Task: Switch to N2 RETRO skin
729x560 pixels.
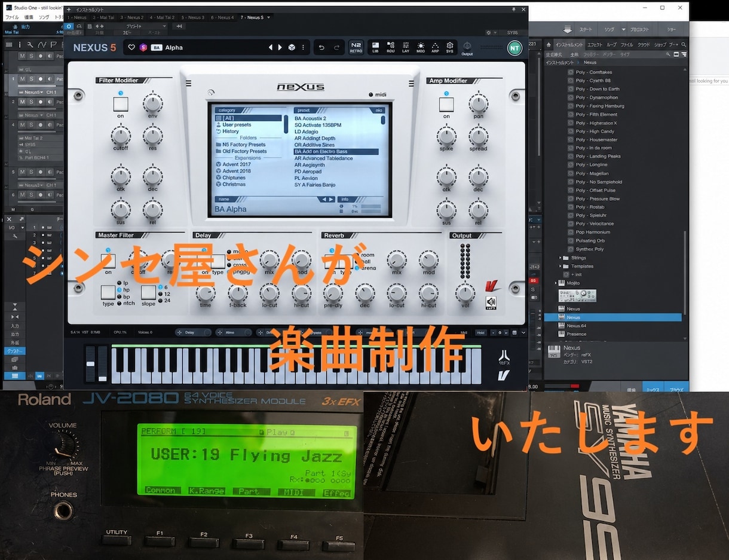Action: coord(356,47)
